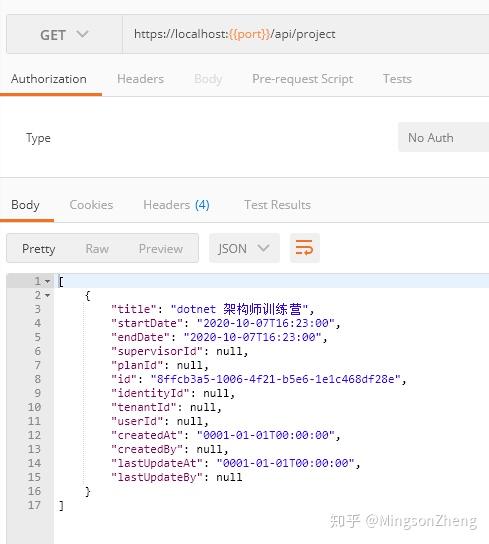Switch to the Tests tab
The height and width of the screenshot is (544, 489).
point(397,79)
